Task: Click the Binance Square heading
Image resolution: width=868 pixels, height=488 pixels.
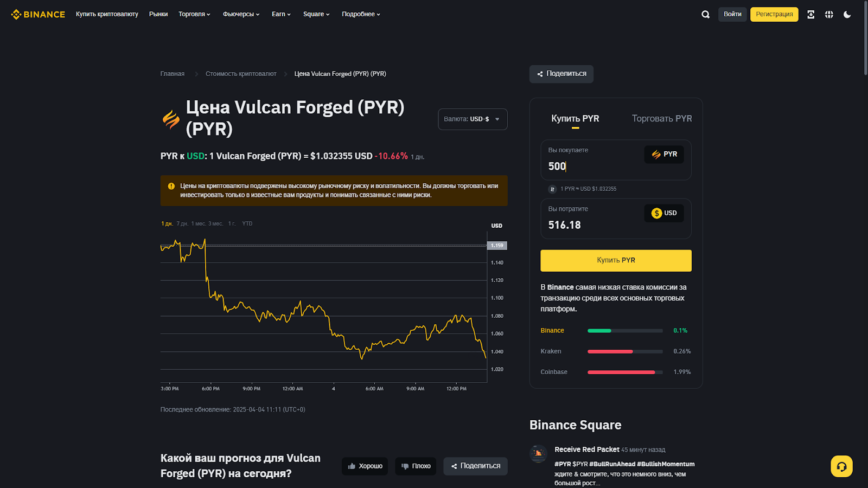Action: (x=575, y=425)
